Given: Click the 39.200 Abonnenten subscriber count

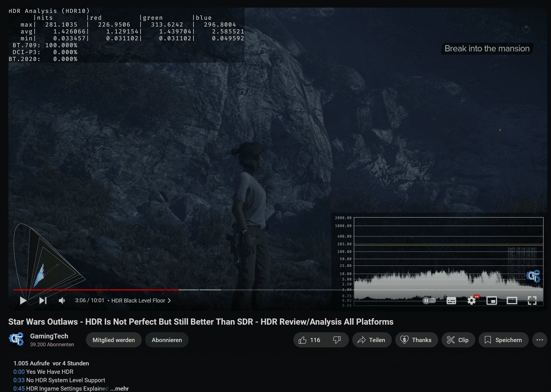Looking at the screenshot, I should point(52,344).
